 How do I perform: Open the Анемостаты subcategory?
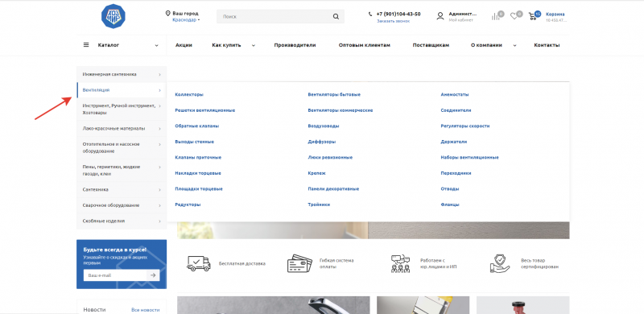(x=455, y=94)
